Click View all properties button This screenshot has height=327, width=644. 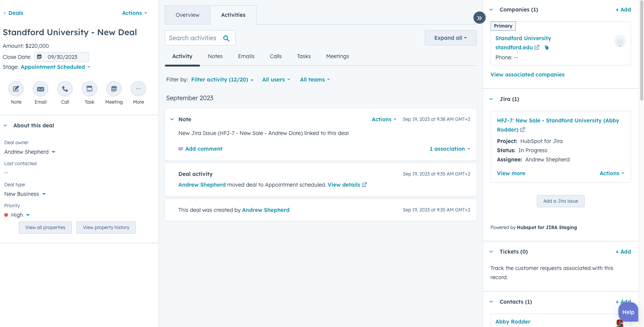[x=46, y=228]
